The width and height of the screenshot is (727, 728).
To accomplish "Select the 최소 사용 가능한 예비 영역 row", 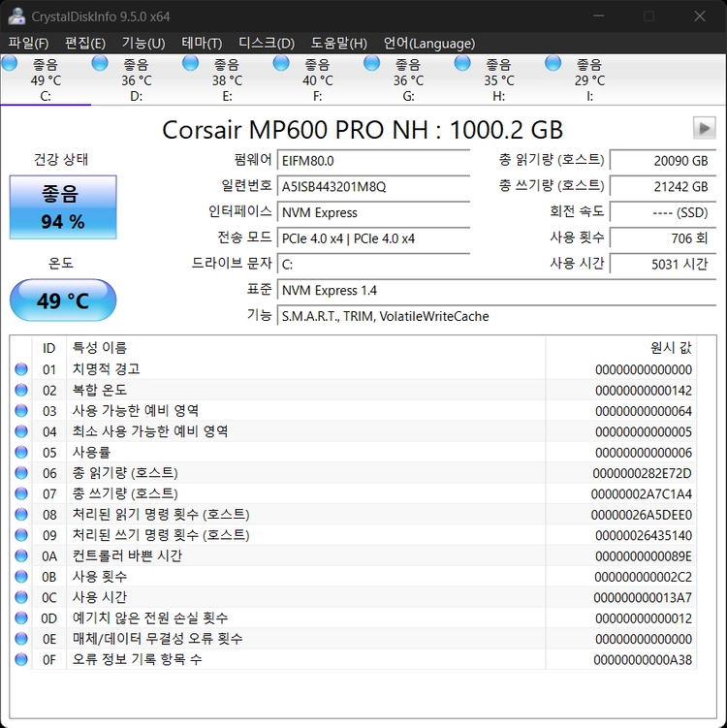I will tap(353, 431).
